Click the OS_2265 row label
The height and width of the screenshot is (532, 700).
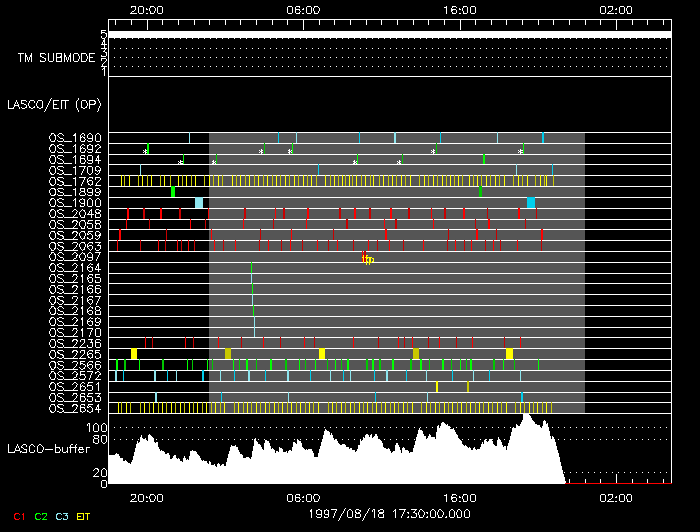74,354
